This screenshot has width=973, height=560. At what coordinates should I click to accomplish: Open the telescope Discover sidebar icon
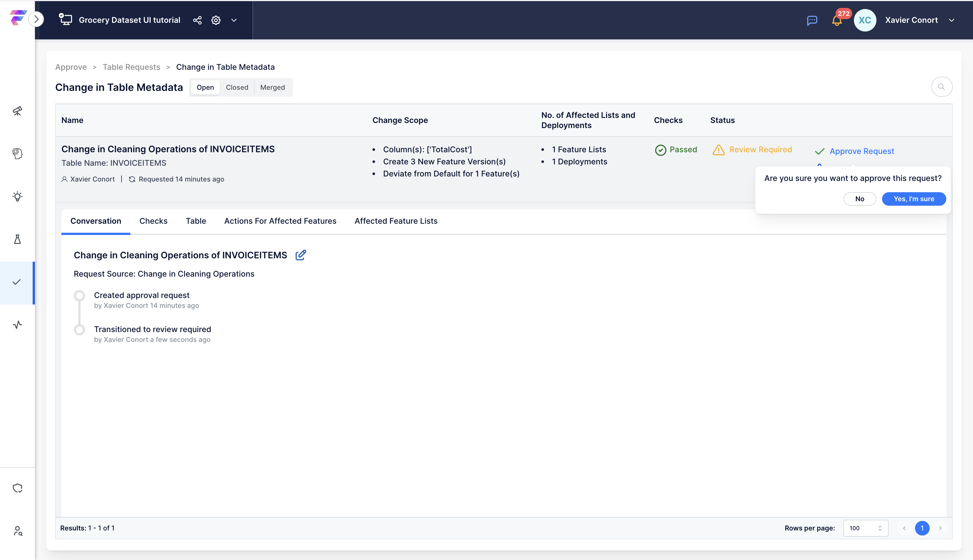coord(17,111)
